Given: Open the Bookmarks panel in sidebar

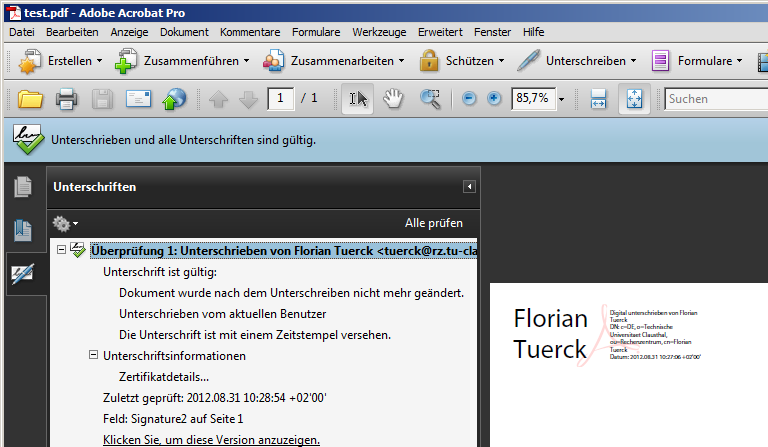Looking at the screenshot, I should [x=22, y=230].
